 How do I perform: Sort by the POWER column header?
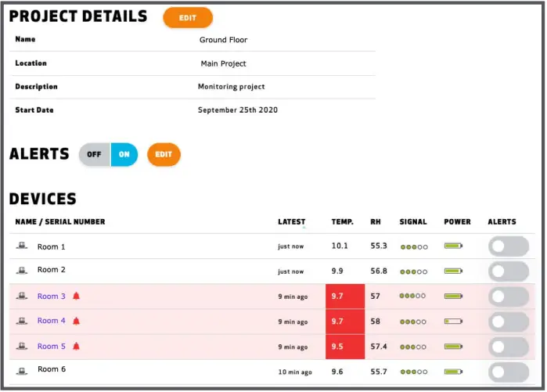[457, 221]
